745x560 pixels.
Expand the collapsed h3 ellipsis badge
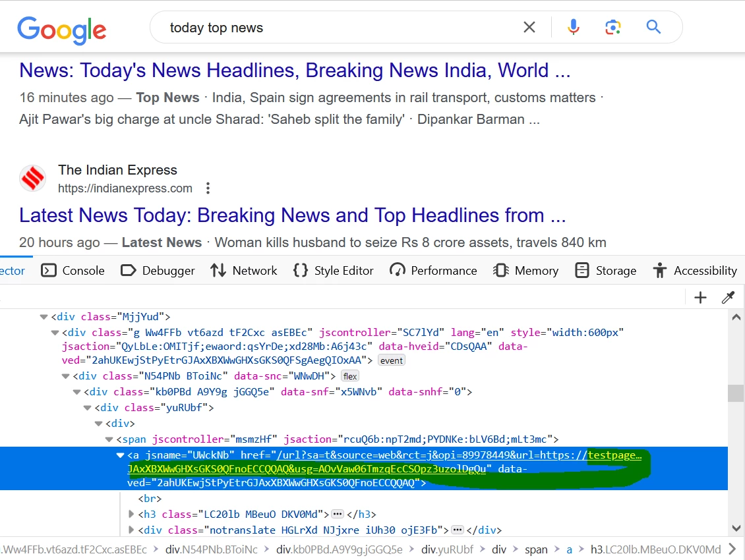tap(338, 515)
